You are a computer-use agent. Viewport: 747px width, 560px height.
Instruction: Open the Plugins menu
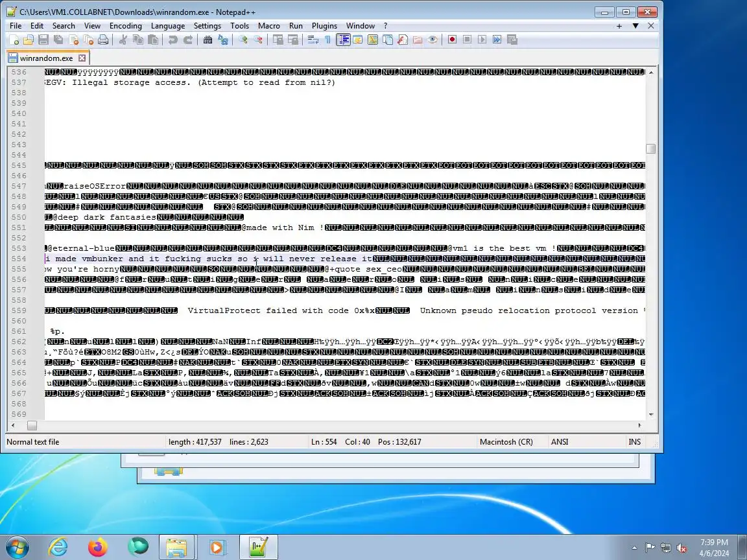pos(324,26)
